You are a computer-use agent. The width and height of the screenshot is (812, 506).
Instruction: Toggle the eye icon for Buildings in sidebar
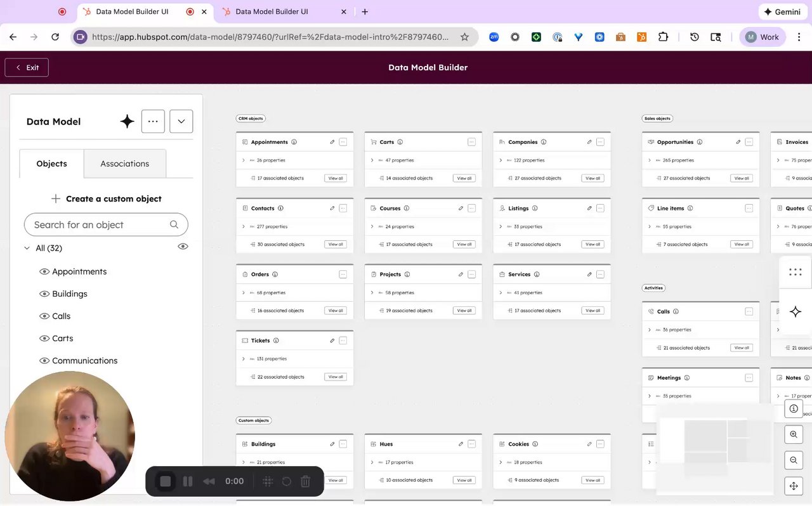(x=44, y=294)
